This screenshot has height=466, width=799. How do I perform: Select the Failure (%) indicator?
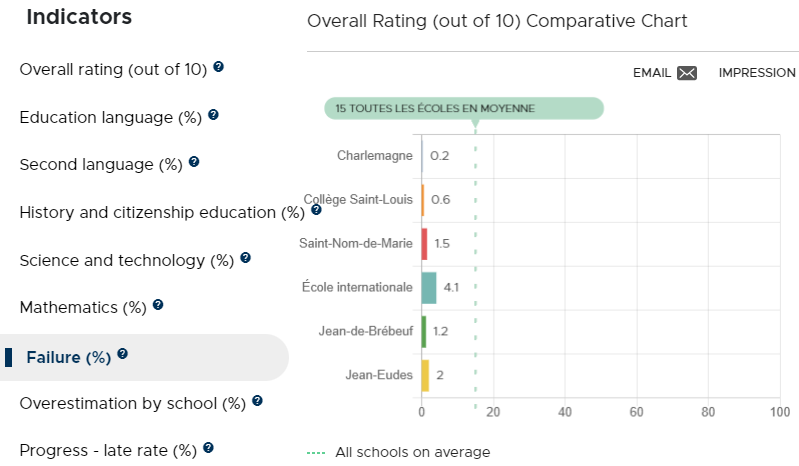click(69, 358)
